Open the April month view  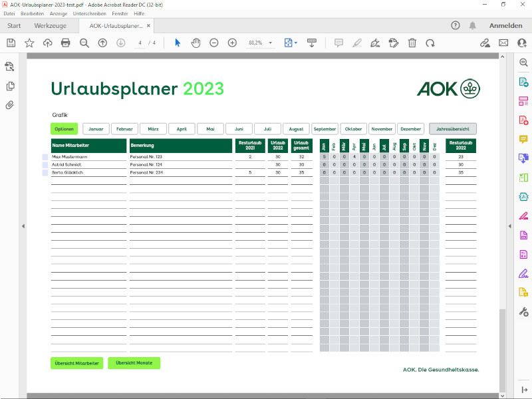[x=182, y=129]
